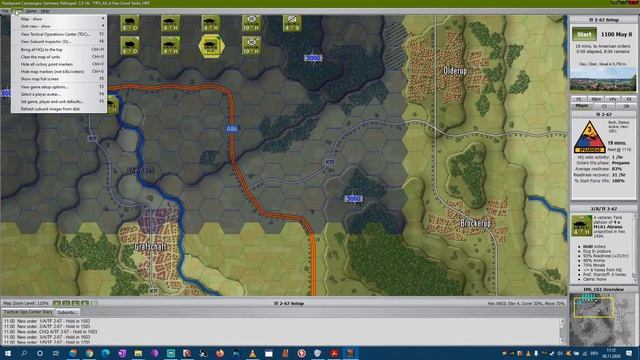
Task: Open the File menu
Action: click(5, 11)
